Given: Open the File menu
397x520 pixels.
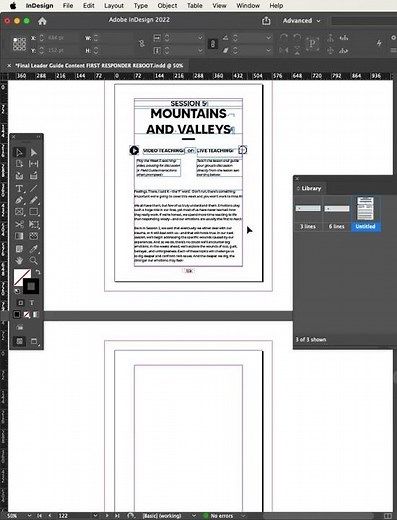Looking at the screenshot, I should coord(68,6).
